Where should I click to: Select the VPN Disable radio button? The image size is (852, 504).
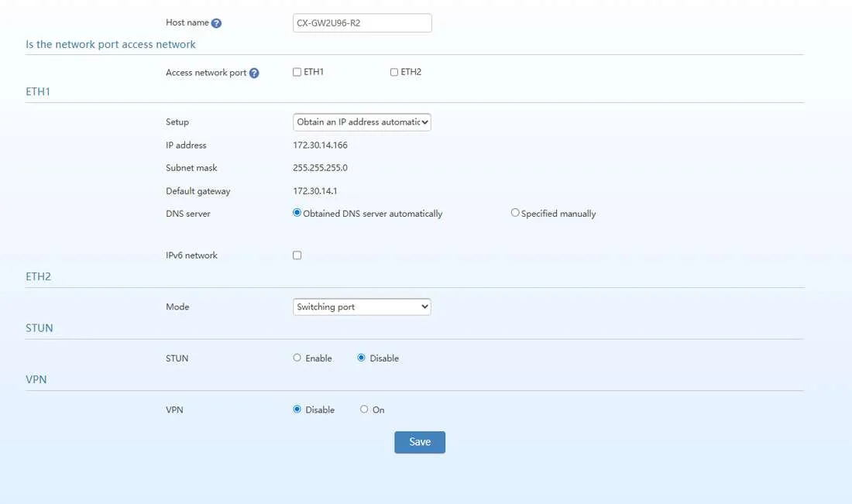(x=297, y=409)
